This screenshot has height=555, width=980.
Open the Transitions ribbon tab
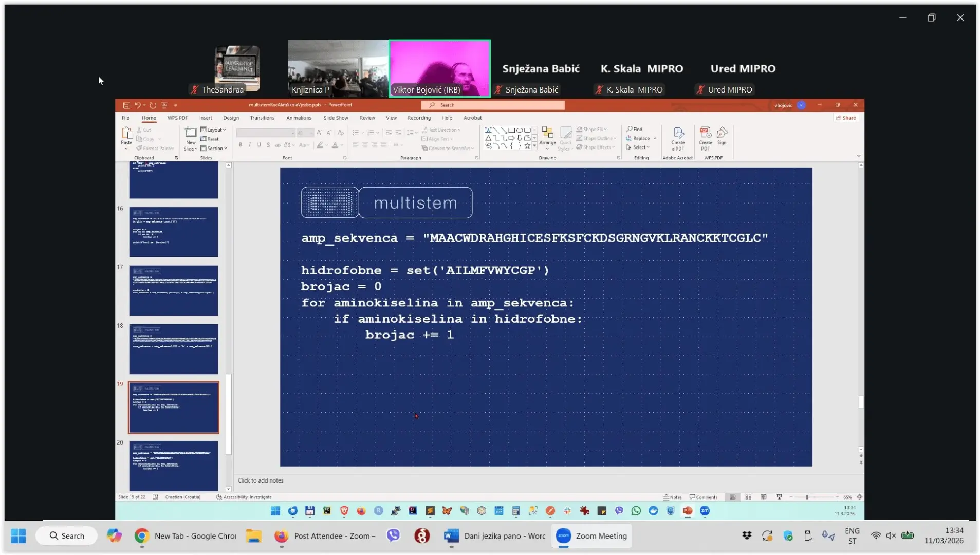click(262, 118)
